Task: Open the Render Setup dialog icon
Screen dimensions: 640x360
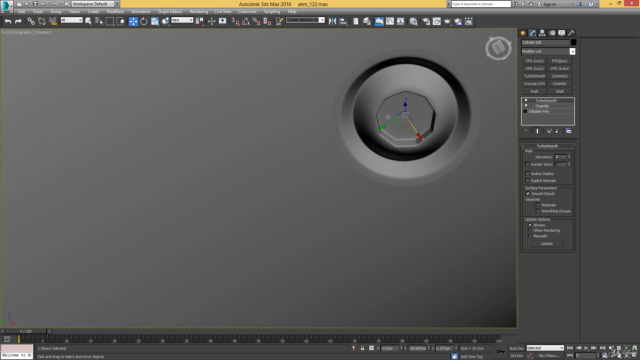Action: (x=426, y=21)
